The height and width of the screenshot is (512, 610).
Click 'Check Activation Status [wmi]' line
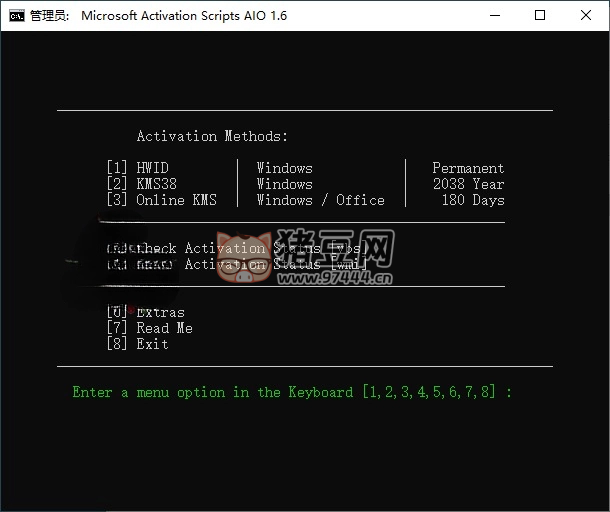(x=237, y=264)
